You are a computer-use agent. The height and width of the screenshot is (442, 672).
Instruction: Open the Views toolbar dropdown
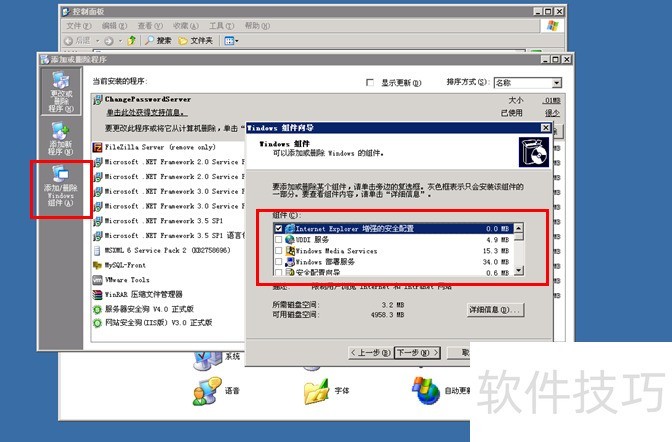tap(231, 41)
